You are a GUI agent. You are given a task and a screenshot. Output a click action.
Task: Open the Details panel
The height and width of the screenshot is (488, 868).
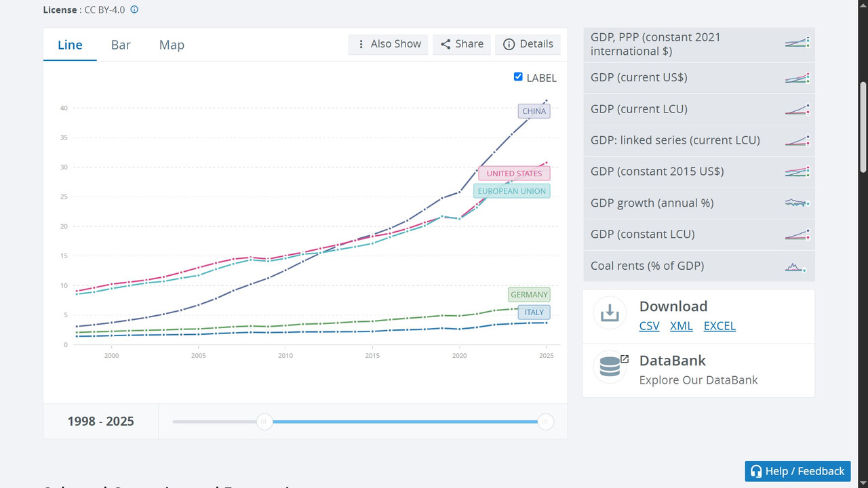tap(528, 44)
